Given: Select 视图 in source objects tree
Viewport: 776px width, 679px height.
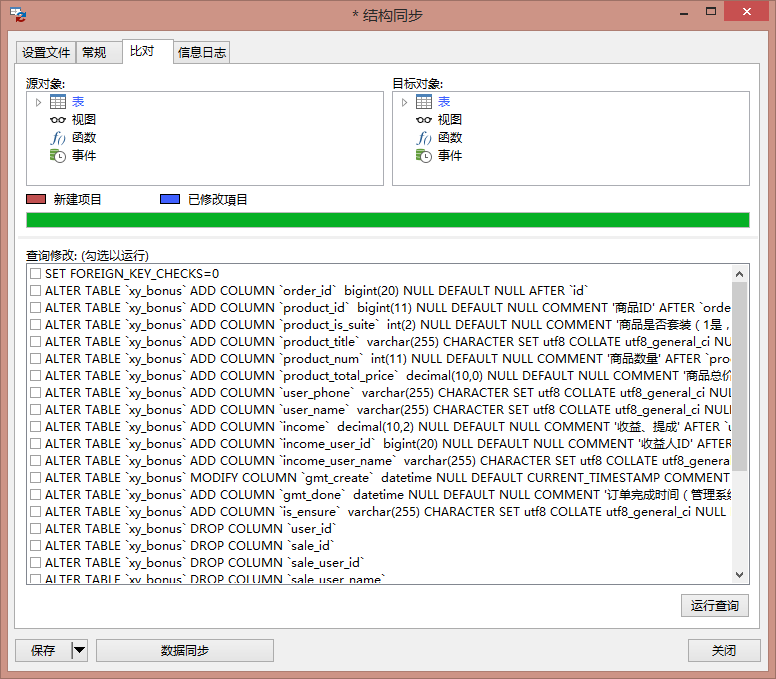Looking at the screenshot, I should pos(84,120).
